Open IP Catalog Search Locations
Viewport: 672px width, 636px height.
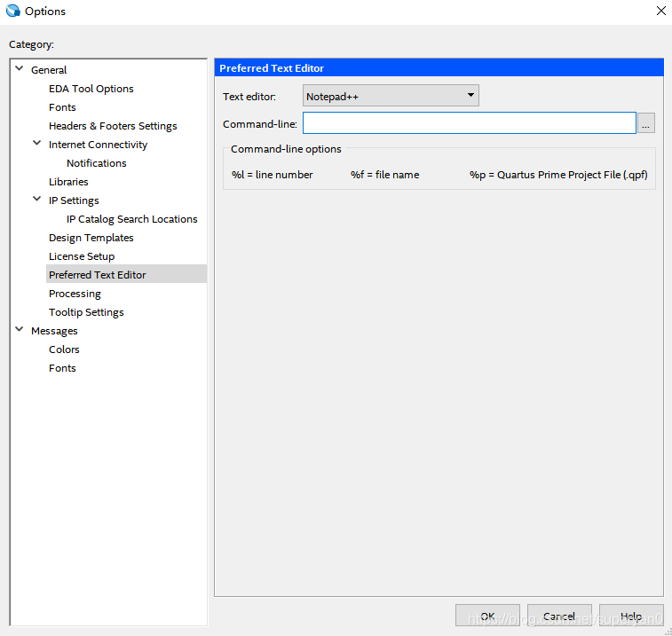click(132, 219)
